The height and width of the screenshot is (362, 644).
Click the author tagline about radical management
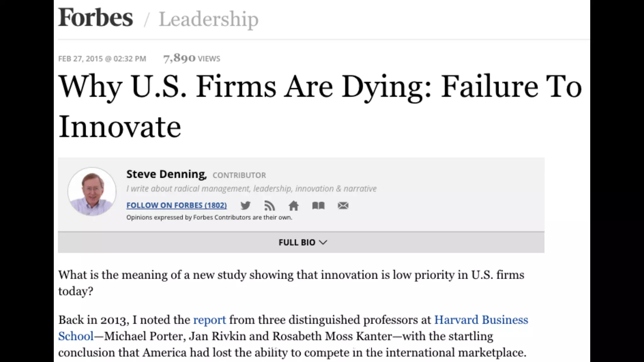[251, 189]
